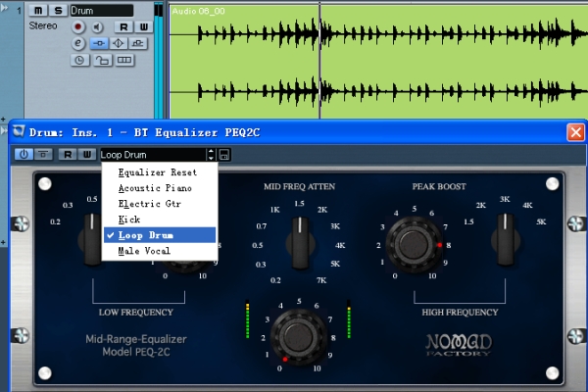Click the EQ state icon on Drum track

coord(119,43)
